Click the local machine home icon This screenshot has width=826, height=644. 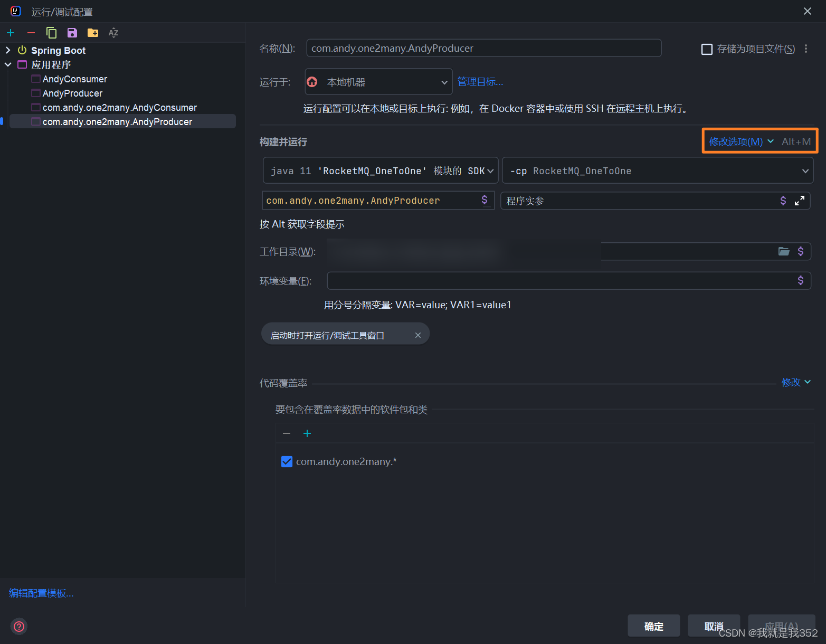coord(312,82)
